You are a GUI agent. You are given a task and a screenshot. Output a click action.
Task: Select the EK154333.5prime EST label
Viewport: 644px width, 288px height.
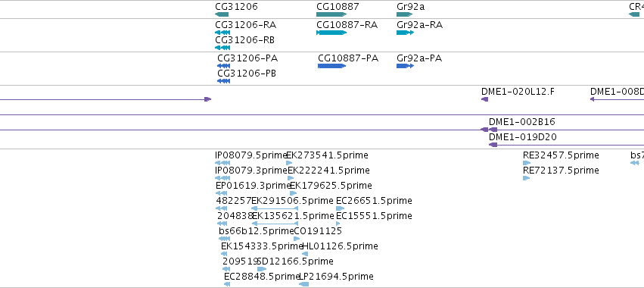pos(262,246)
